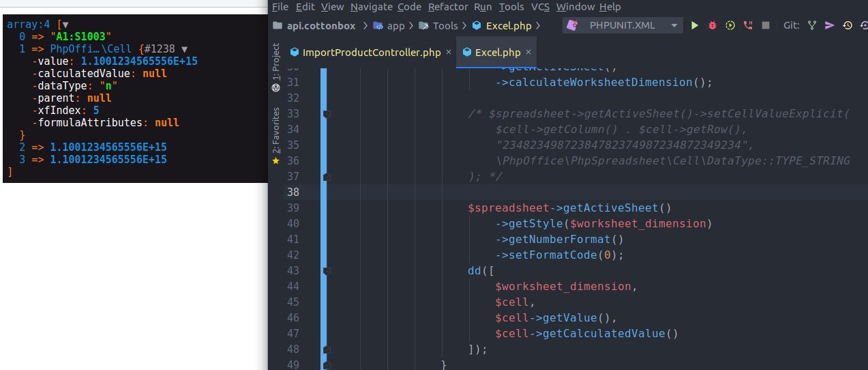This screenshot has height=370, width=868.
Task: Click the line 38 gutter number
Action: tap(294, 193)
